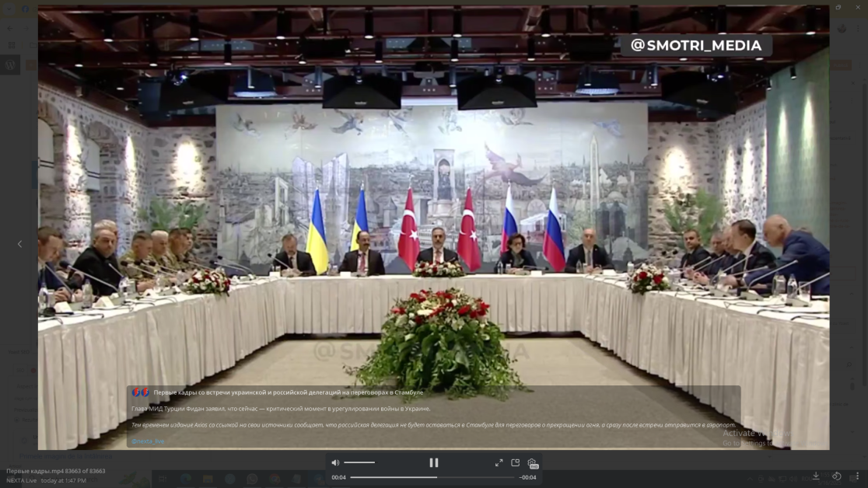This screenshot has height=488, width=868.
Task: Open the more options menu in viewer
Action: point(856,476)
